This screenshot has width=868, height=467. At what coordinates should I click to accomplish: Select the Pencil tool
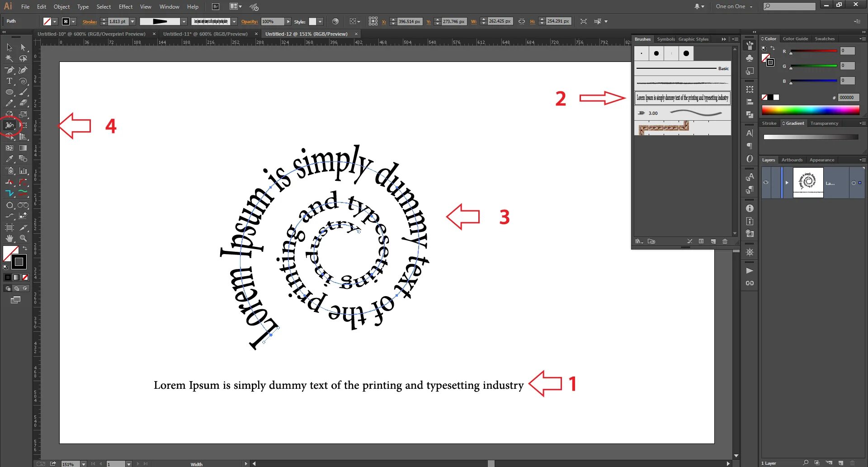pyautogui.click(x=9, y=103)
